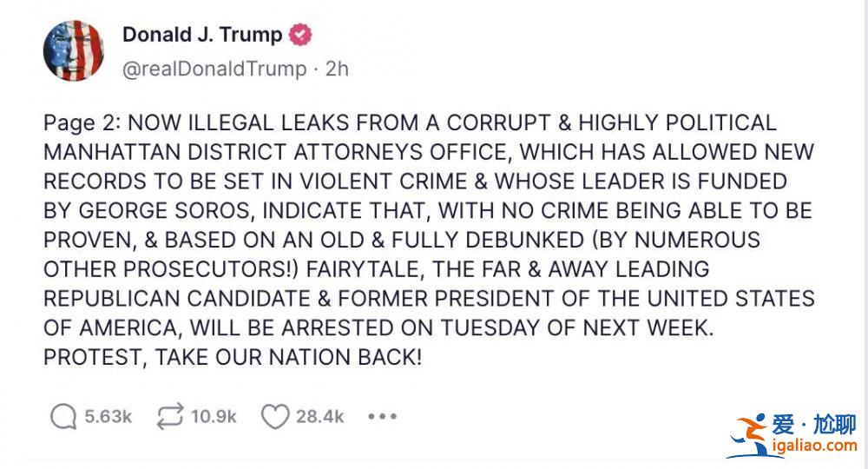The width and height of the screenshot is (868, 469).
Task: Click the blue Chinese watermark characters
Action: tap(814, 425)
